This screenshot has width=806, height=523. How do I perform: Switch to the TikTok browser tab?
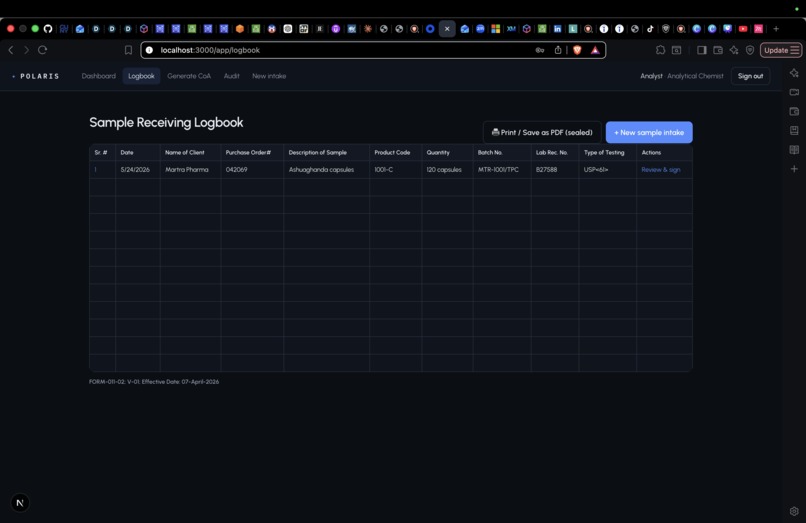point(650,29)
